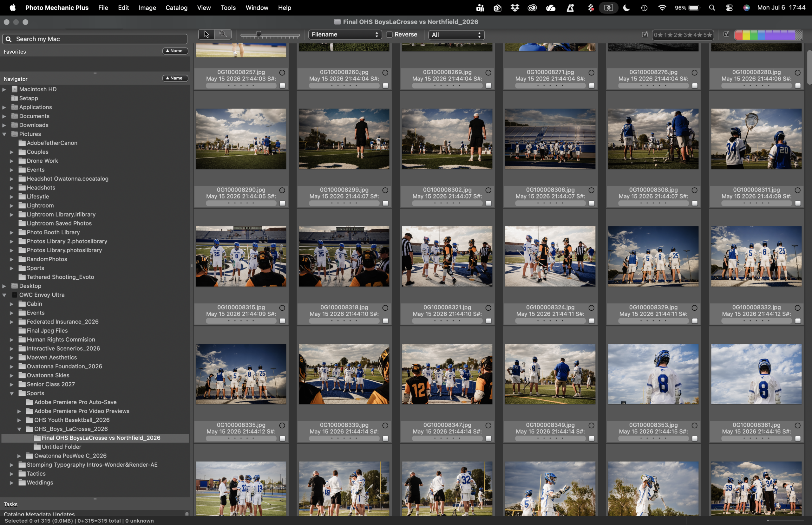The width and height of the screenshot is (812, 525).
Task: Click the color class circle for 0G100008339.jpg
Action: (385, 425)
